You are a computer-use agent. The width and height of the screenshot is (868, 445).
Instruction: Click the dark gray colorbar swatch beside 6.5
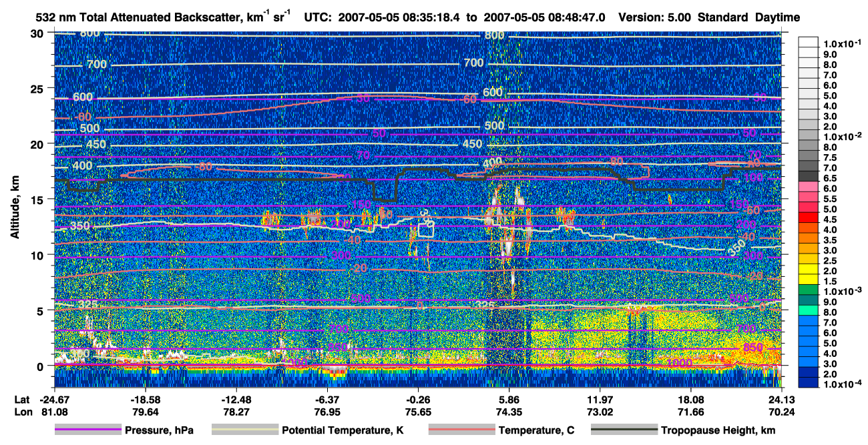click(809, 175)
